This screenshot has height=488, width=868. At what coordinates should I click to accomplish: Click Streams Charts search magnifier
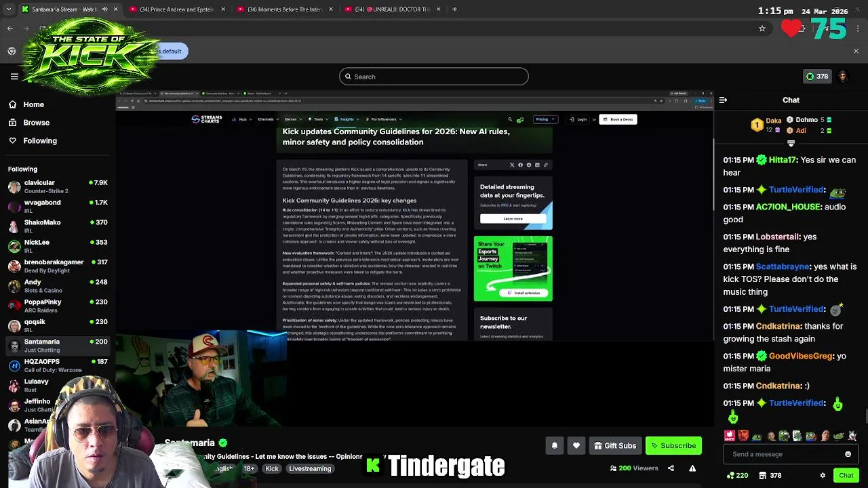(510, 119)
